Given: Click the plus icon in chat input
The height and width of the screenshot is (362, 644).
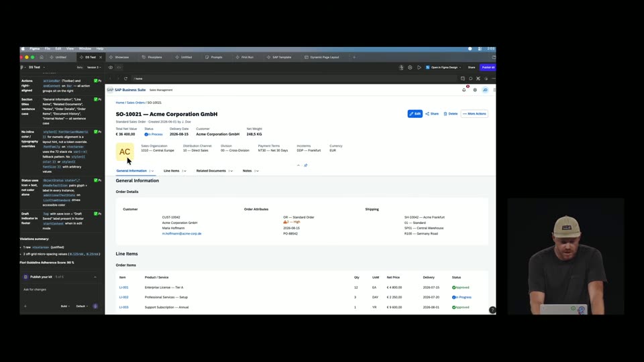Looking at the screenshot, I should tap(25, 306).
